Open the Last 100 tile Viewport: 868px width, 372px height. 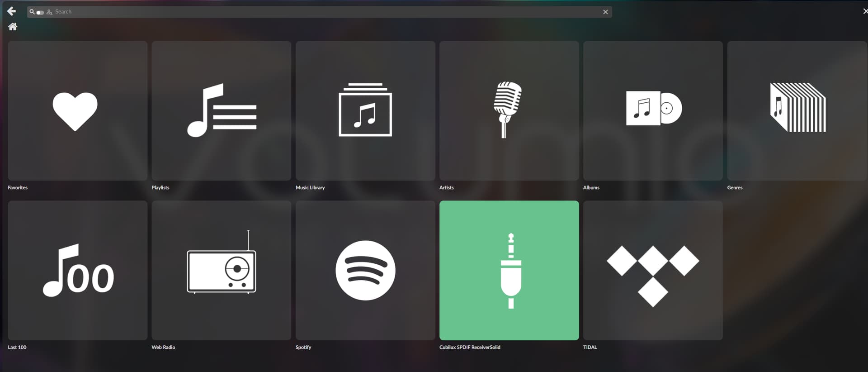click(x=77, y=270)
